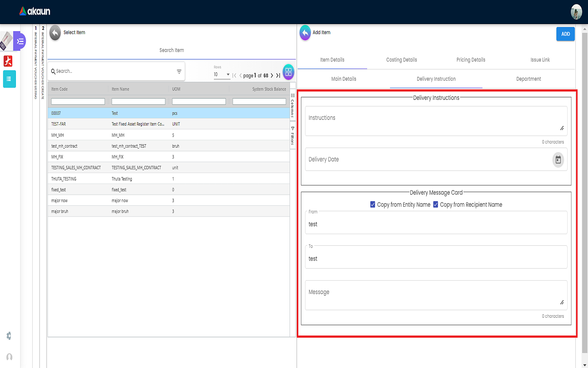Click into the Instructions text field
The image size is (588, 368).
pyautogui.click(x=433, y=121)
